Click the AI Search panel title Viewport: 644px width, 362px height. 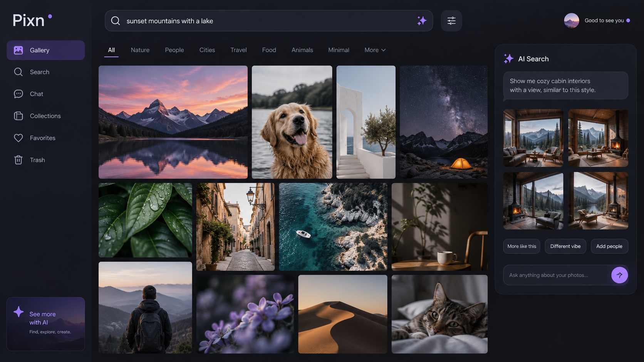(x=533, y=59)
